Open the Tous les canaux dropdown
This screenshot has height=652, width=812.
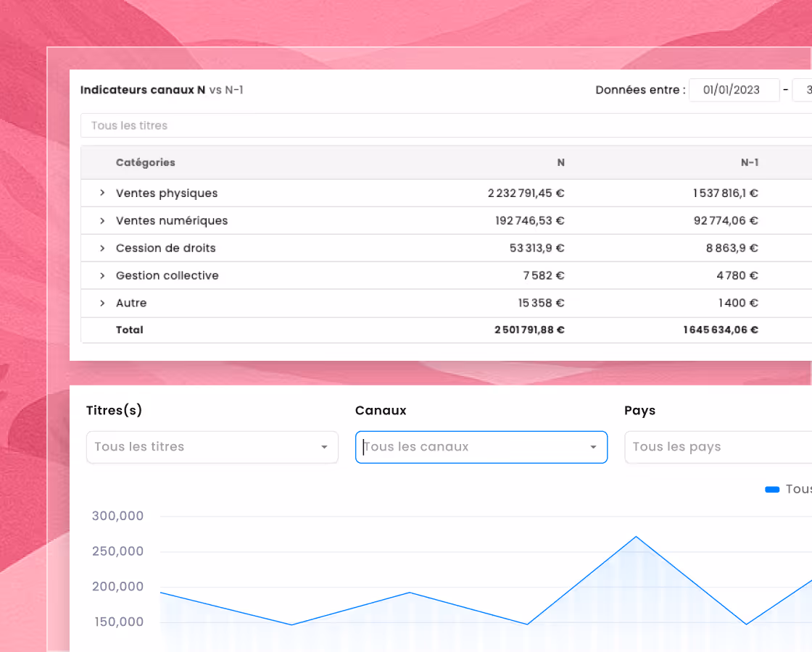pos(481,447)
